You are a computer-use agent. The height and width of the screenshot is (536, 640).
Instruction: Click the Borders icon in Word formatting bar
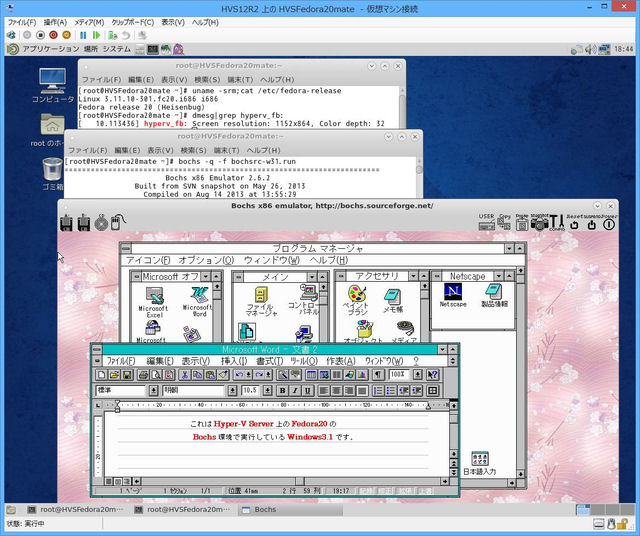pos(433,391)
